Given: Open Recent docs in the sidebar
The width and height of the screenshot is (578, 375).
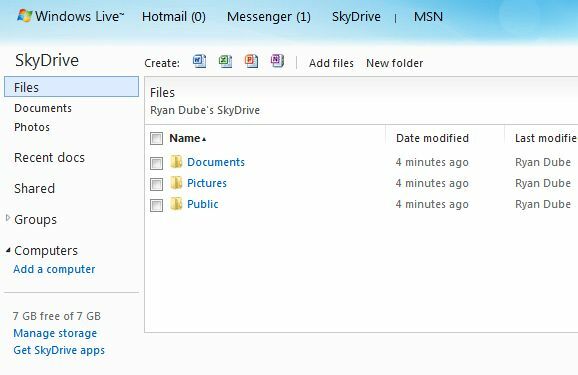Looking at the screenshot, I should (x=49, y=158).
